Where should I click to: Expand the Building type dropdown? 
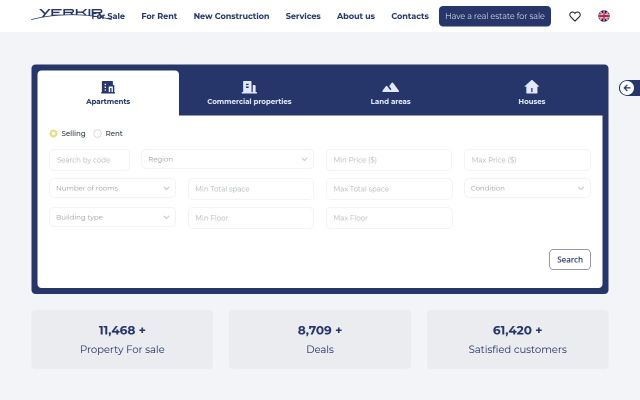112,217
